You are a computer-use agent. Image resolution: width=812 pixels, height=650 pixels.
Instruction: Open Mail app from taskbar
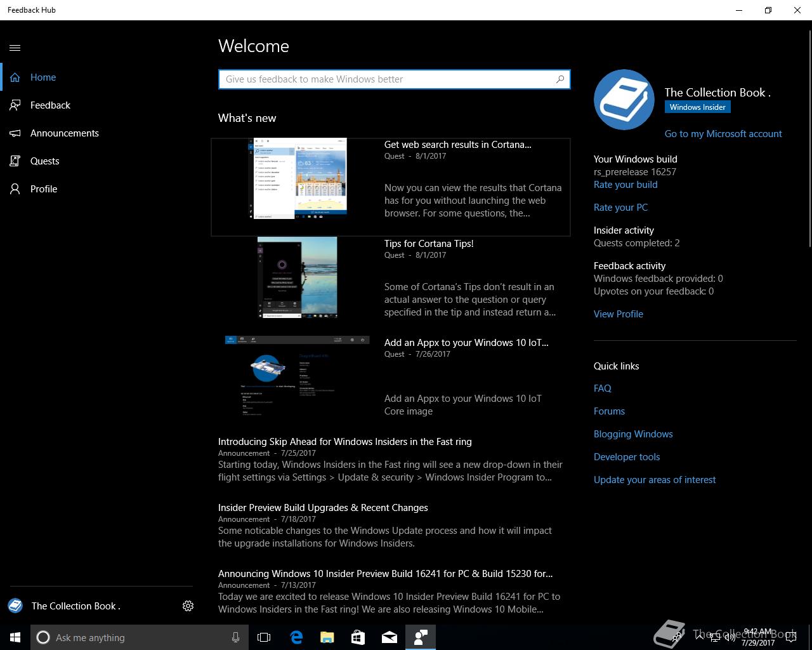point(390,637)
